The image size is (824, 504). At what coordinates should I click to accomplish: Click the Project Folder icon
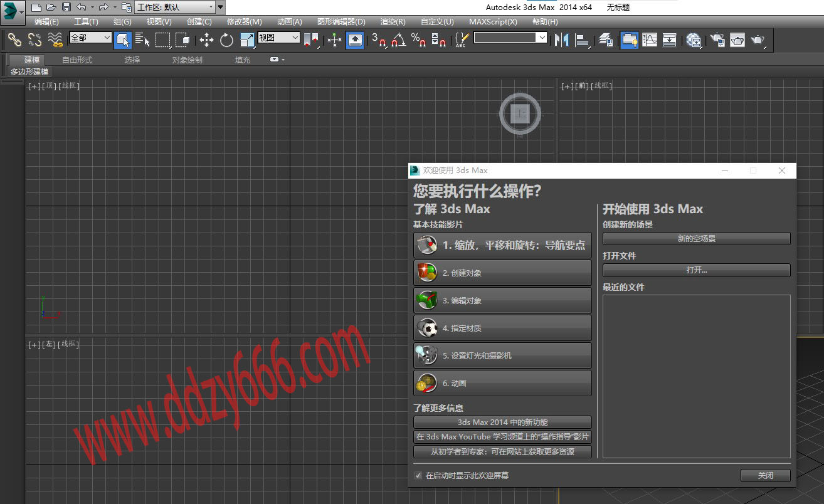pos(126,8)
